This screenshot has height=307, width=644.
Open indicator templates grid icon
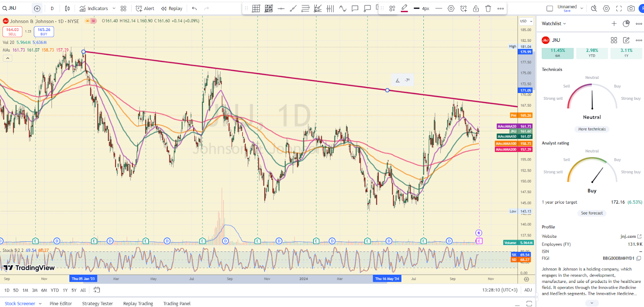124,8
